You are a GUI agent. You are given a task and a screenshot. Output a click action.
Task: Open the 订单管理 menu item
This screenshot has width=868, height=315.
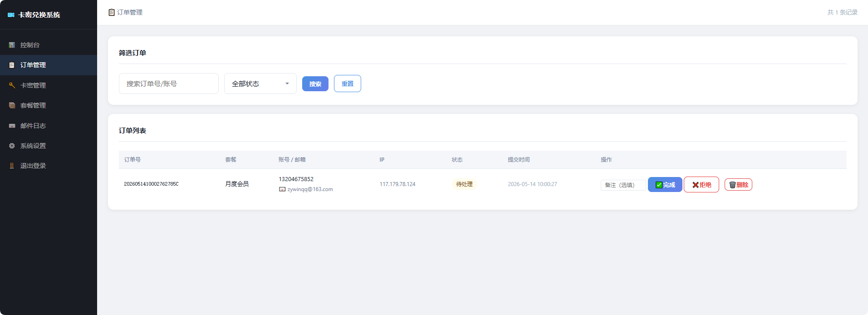click(49, 65)
